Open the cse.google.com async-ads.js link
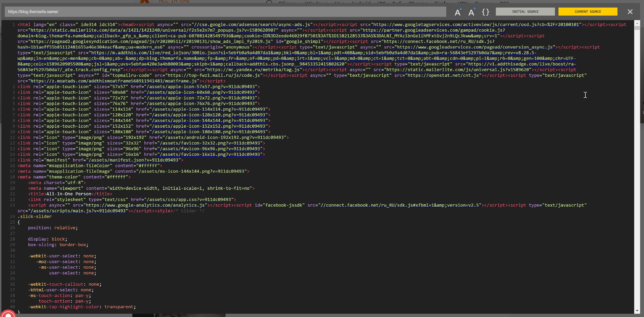 coord(252,25)
